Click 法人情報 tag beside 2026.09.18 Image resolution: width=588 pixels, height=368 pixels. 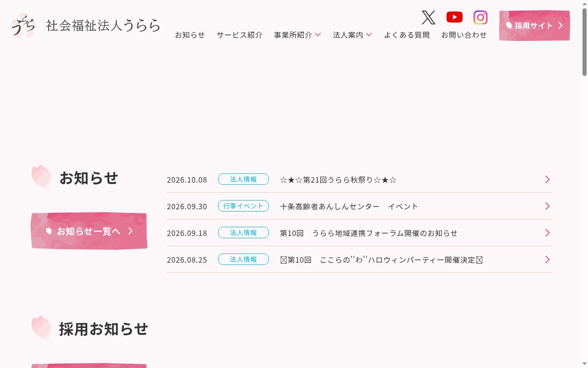[x=243, y=233]
